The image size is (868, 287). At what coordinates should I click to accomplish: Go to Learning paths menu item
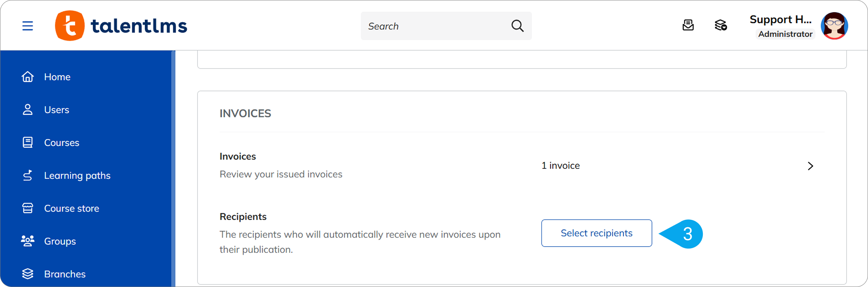77,176
